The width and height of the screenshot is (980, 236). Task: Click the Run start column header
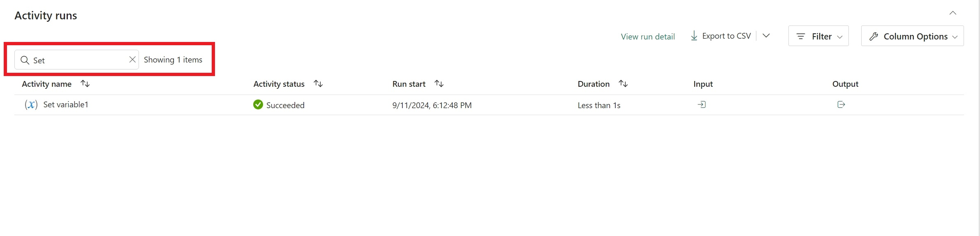coord(409,84)
